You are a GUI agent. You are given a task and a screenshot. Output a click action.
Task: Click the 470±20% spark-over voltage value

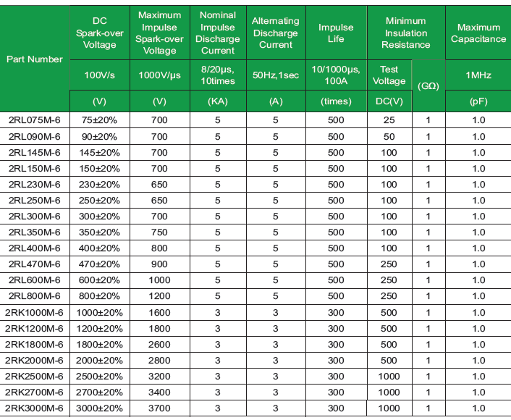pos(99,264)
